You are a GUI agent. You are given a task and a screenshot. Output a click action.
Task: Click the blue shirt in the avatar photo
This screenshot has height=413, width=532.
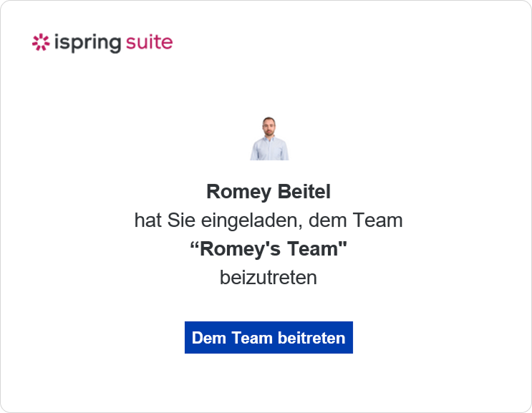point(269,149)
